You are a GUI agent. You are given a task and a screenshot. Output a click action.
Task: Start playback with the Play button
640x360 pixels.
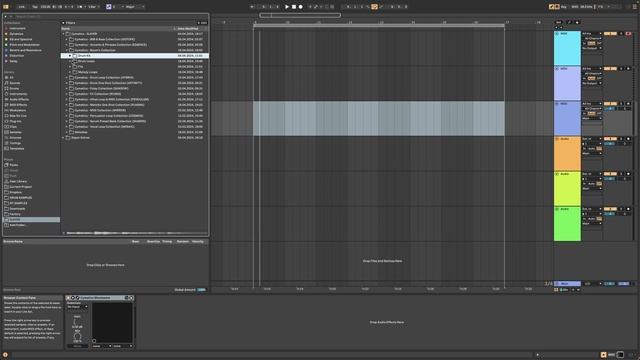click(x=287, y=7)
